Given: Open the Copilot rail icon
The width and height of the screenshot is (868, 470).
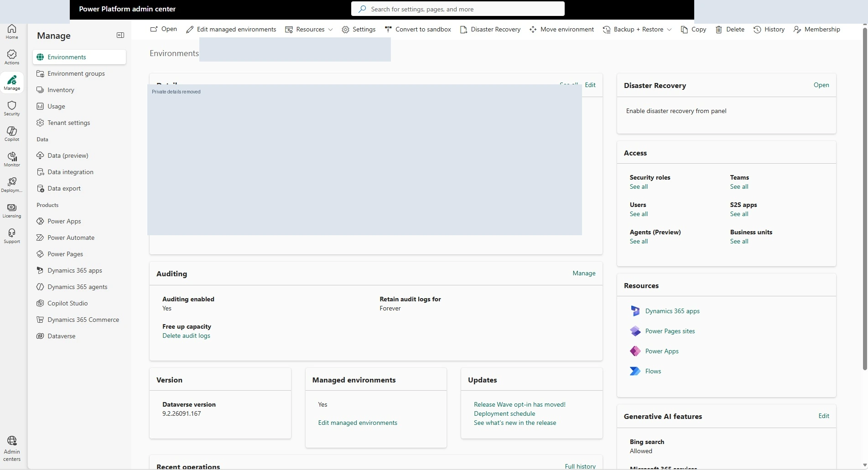Looking at the screenshot, I should (x=12, y=134).
